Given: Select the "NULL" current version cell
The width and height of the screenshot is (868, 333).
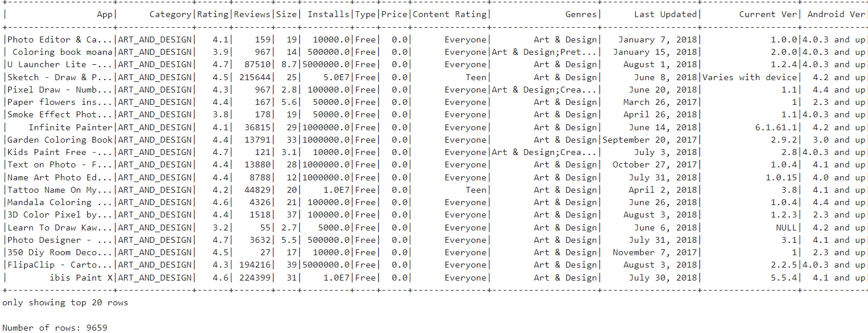Looking at the screenshot, I should [787, 228].
